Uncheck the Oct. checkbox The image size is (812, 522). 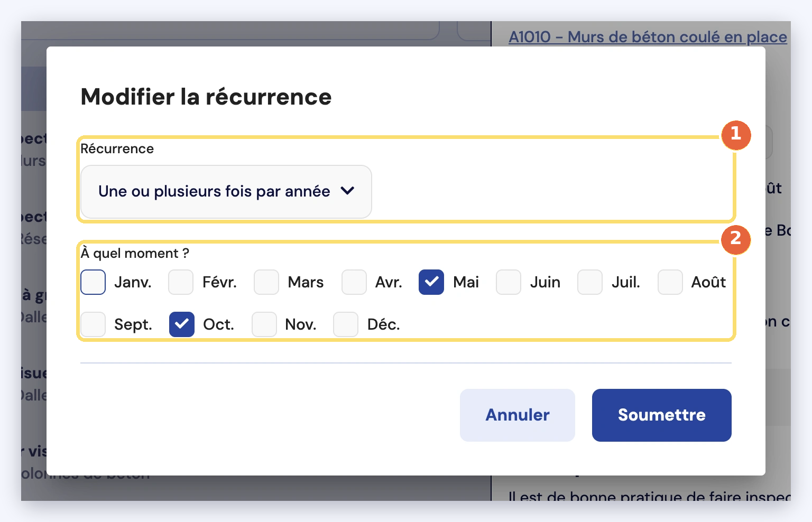pyautogui.click(x=182, y=324)
